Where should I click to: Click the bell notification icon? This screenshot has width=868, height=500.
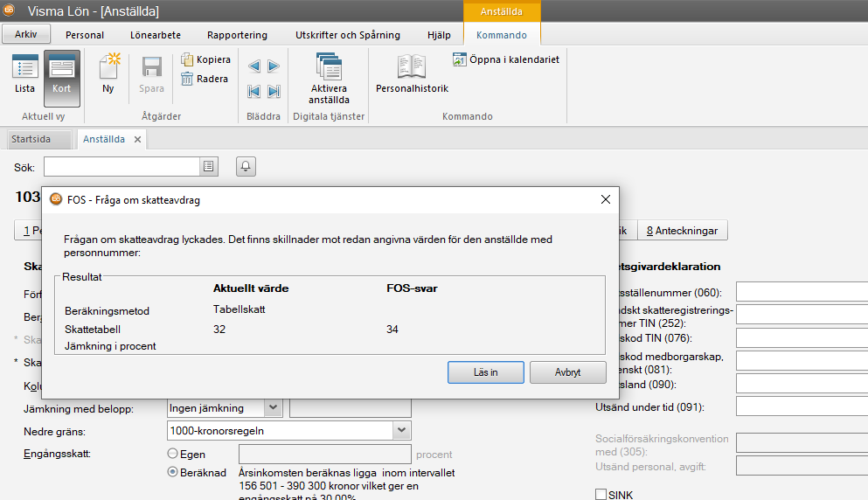[x=246, y=166]
